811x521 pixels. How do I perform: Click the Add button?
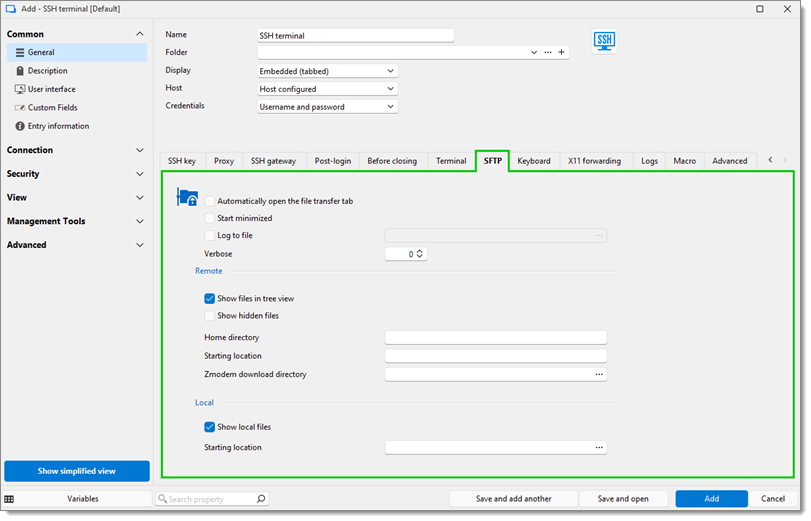[x=711, y=499]
